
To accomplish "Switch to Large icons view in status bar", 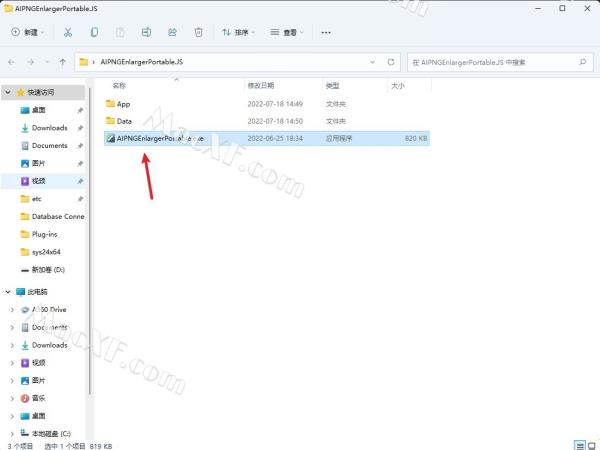I will (x=592, y=446).
